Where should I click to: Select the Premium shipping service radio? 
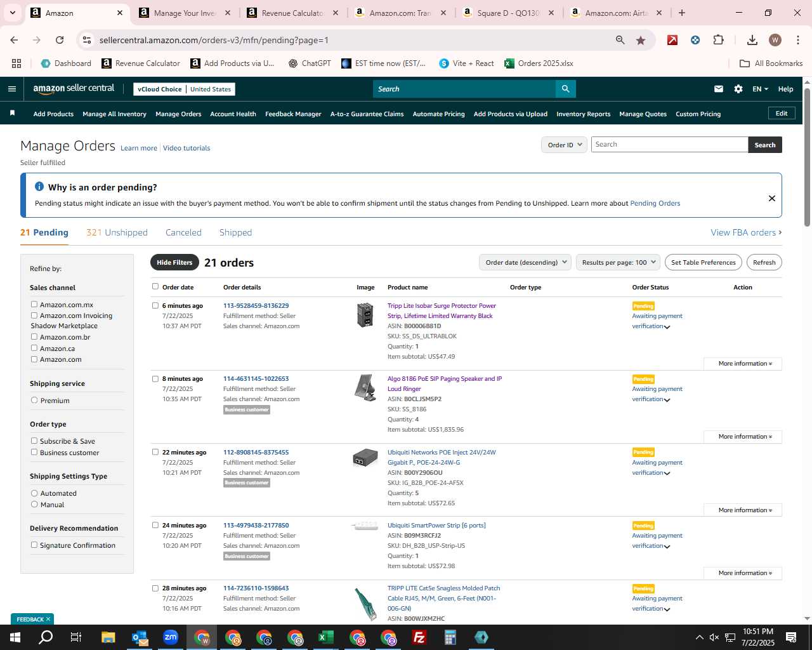click(34, 400)
